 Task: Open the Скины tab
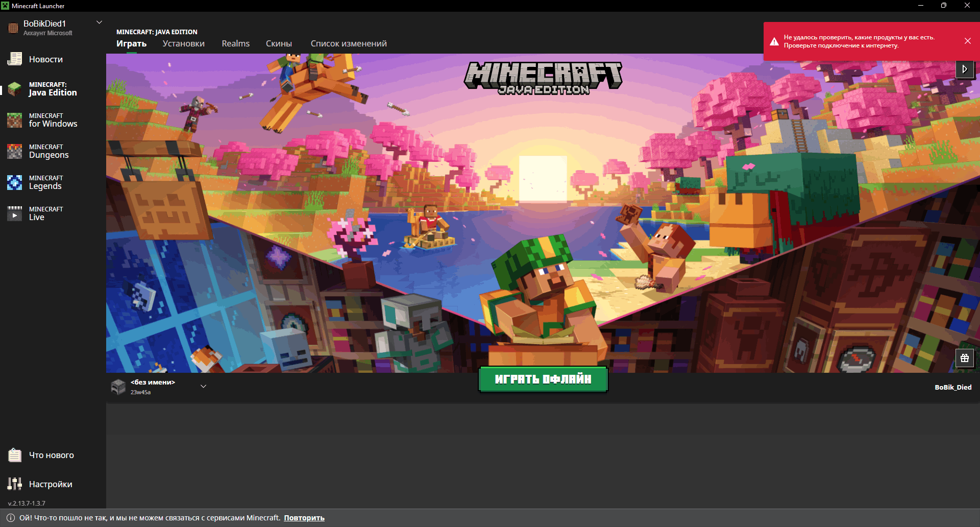(279, 43)
